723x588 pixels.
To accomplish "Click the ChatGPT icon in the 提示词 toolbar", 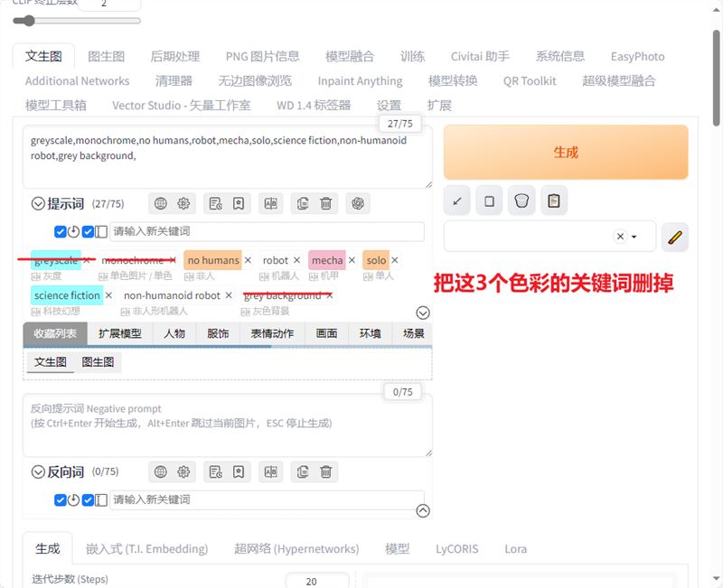I will [x=358, y=203].
